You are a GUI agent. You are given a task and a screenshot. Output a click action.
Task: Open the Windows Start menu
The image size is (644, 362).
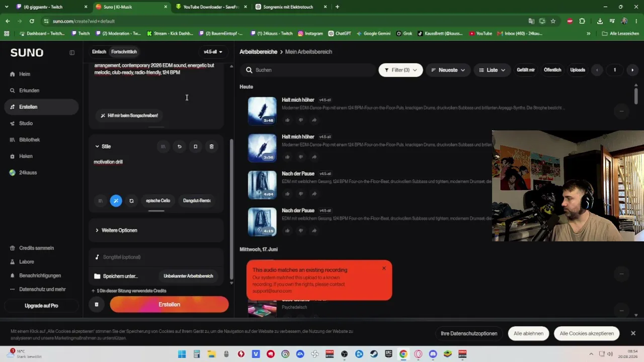182,354
